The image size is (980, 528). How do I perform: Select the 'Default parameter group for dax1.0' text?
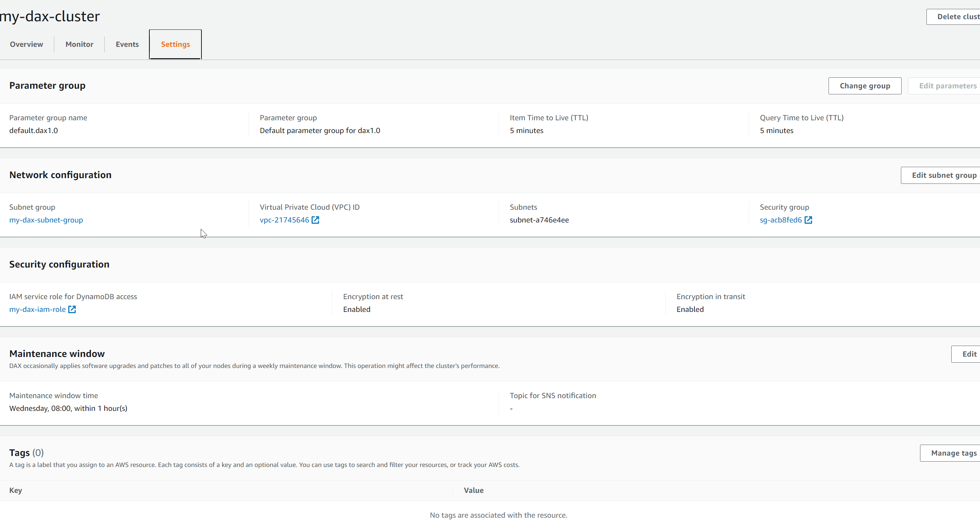[x=320, y=131]
